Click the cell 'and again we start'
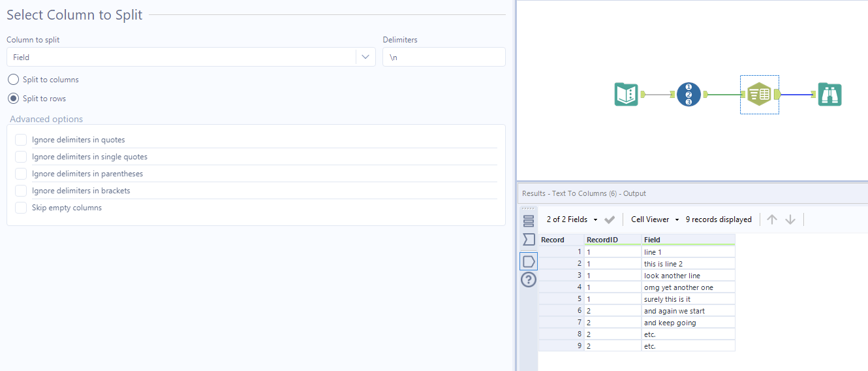 tap(689, 311)
